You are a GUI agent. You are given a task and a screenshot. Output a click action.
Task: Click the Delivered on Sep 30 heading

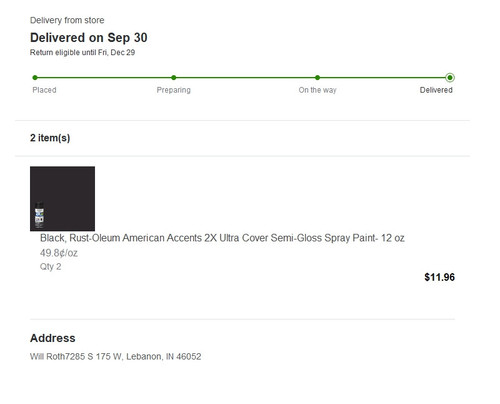89,38
